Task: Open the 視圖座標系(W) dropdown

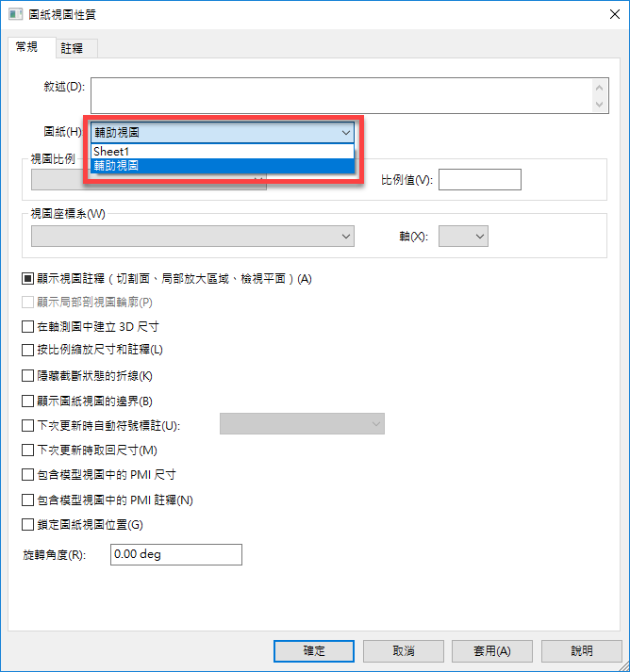Action: coord(192,237)
